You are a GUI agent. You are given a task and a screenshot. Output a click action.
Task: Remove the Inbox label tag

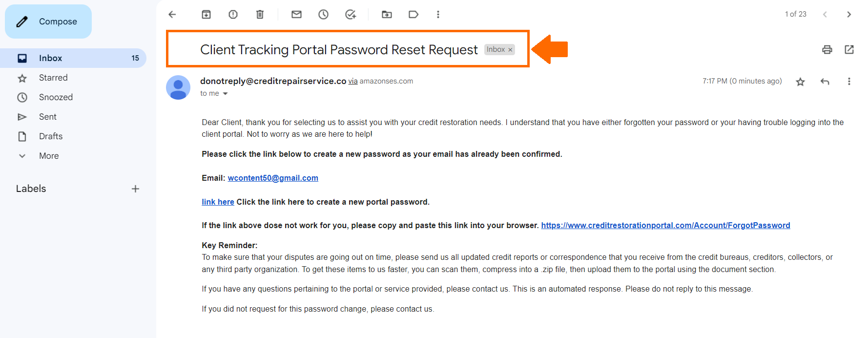[x=510, y=50]
